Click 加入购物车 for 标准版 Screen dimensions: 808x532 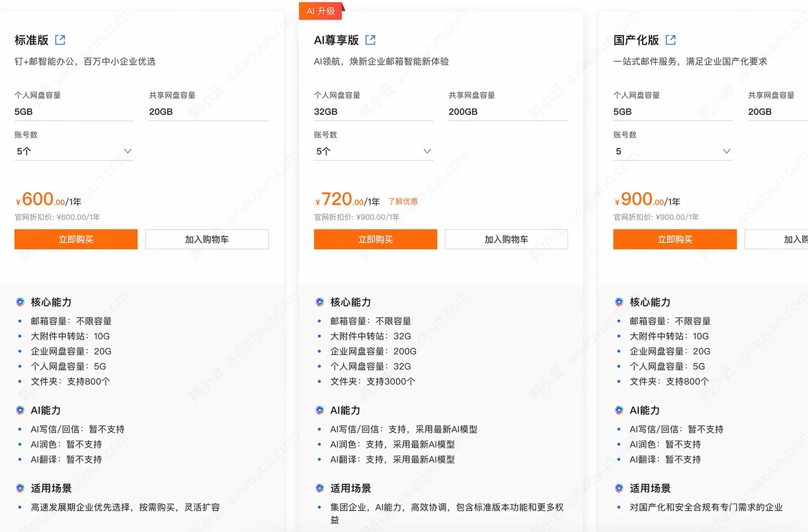[207, 239]
